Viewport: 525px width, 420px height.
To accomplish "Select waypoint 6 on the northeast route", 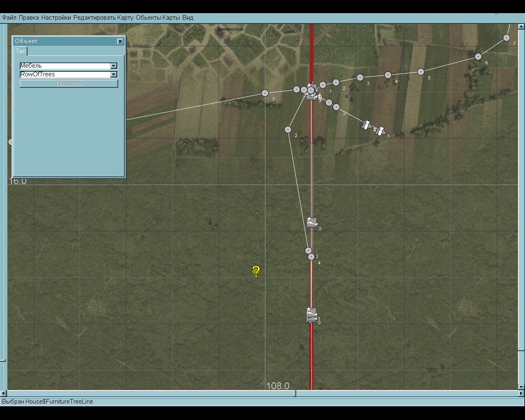I will [x=478, y=57].
